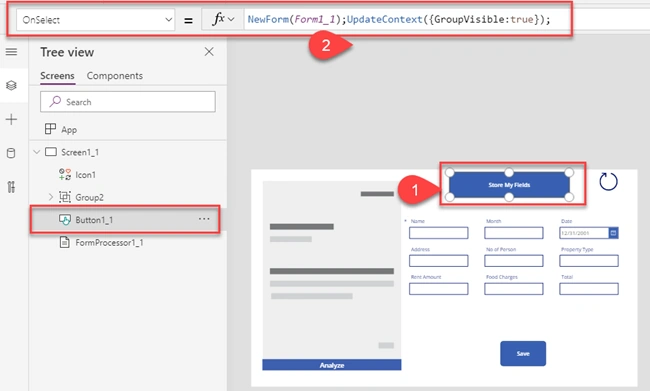This screenshot has height=391, width=650.
Task: Open the Data sources cylinder icon
Action: (x=12, y=153)
